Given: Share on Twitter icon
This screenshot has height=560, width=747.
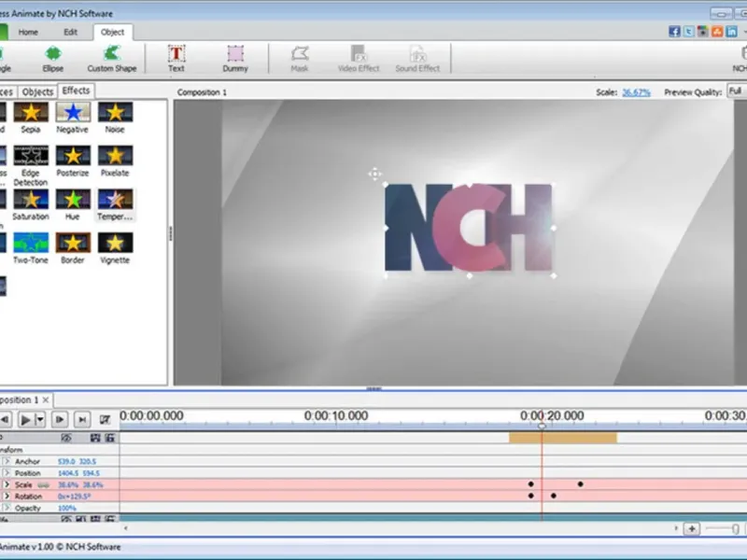Looking at the screenshot, I should (x=689, y=32).
